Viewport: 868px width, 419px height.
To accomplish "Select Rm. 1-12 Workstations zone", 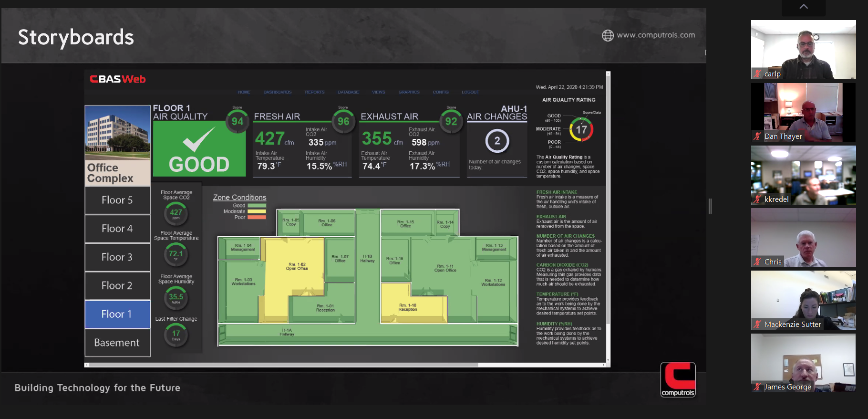I will pos(493,283).
